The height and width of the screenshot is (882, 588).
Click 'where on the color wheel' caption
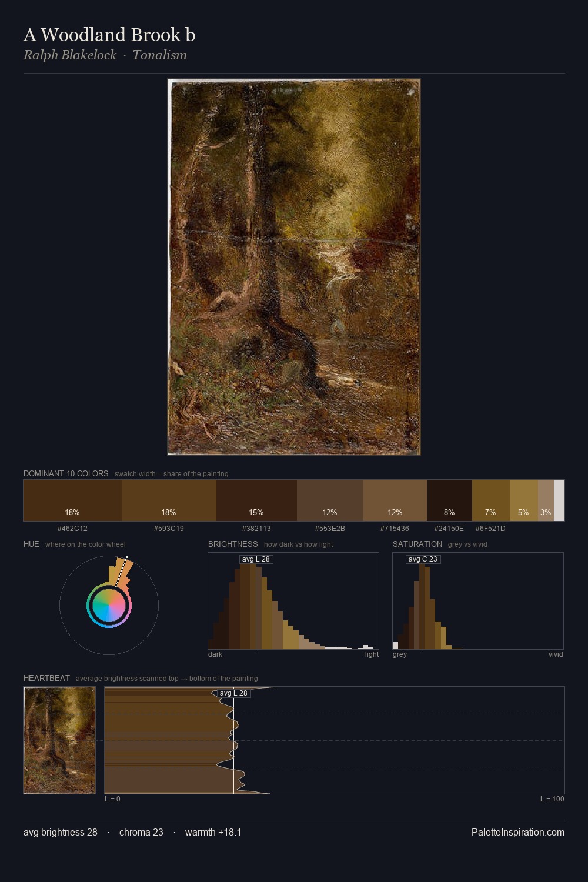(x=85, y=544)
